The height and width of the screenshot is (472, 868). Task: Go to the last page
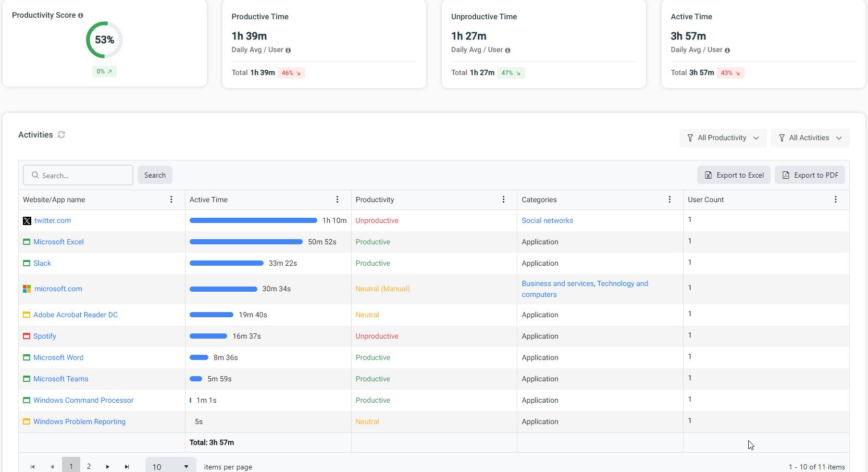pos(127,467)
